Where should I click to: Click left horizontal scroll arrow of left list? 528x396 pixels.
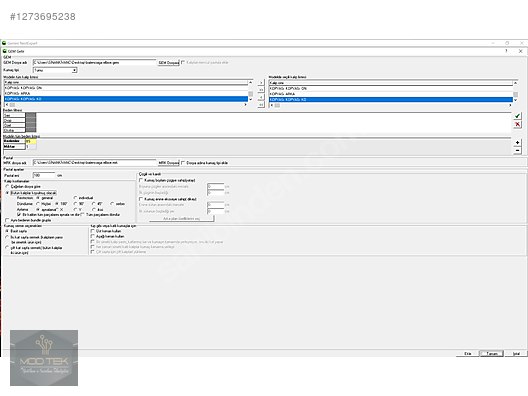click(7, 105)
